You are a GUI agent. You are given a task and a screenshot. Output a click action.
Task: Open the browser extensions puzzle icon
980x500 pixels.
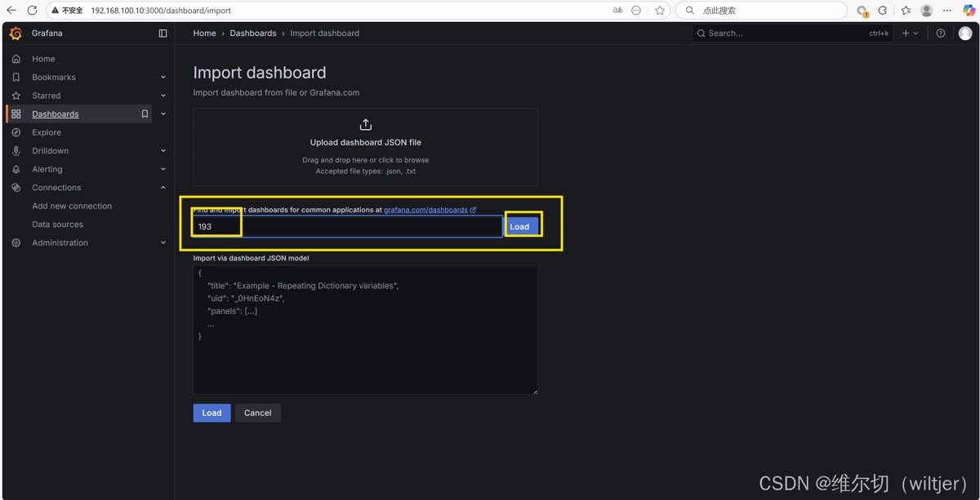coord(883,11)
